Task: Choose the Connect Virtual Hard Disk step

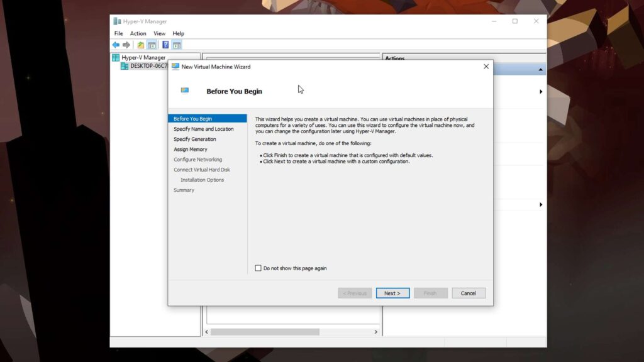Action: pos(202,170)
